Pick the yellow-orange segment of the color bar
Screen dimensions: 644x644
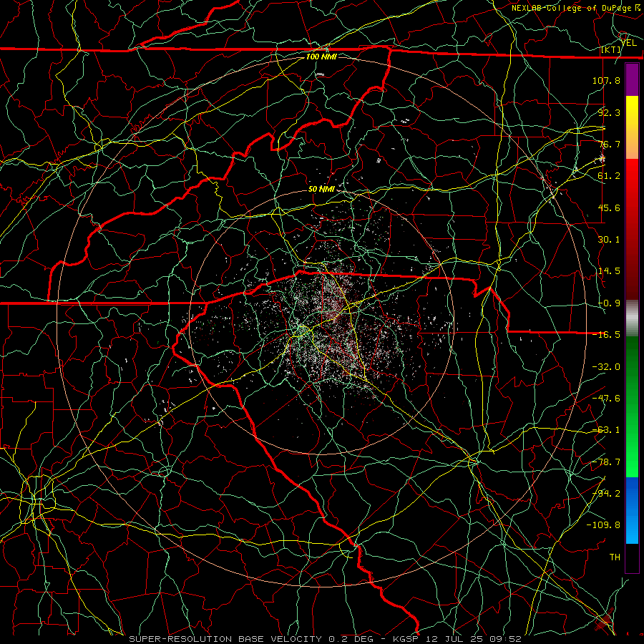pos(632,127)
